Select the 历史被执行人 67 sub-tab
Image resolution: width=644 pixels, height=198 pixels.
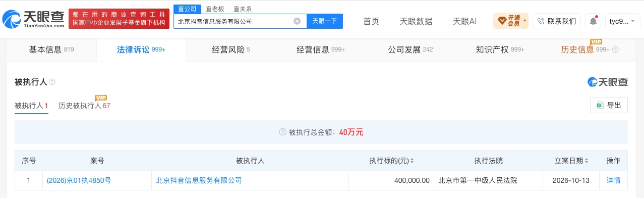84,106
